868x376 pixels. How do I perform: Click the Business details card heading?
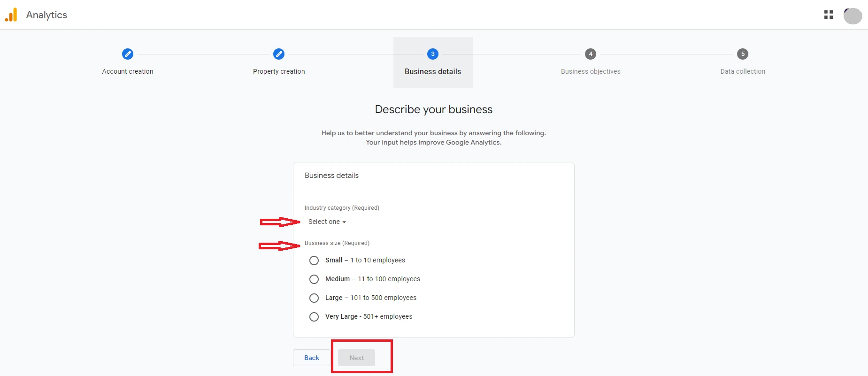pyautogui.click(x=331, y=175)
